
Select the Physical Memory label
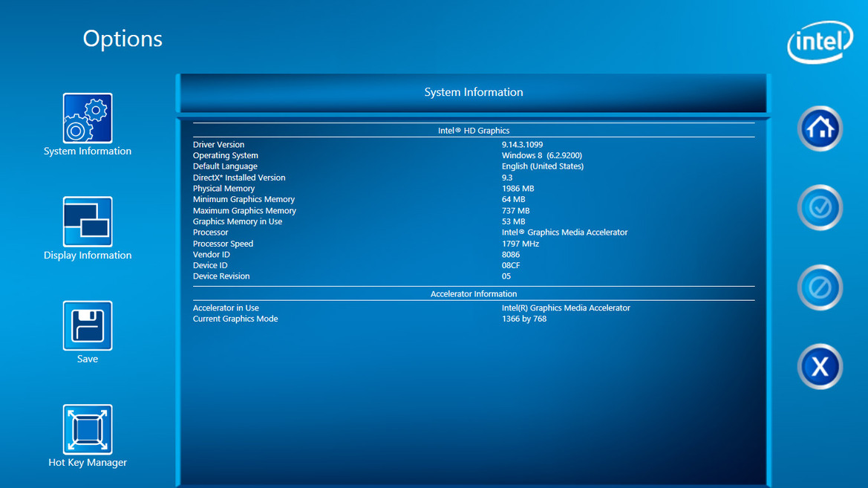click(x=223, y=189)
